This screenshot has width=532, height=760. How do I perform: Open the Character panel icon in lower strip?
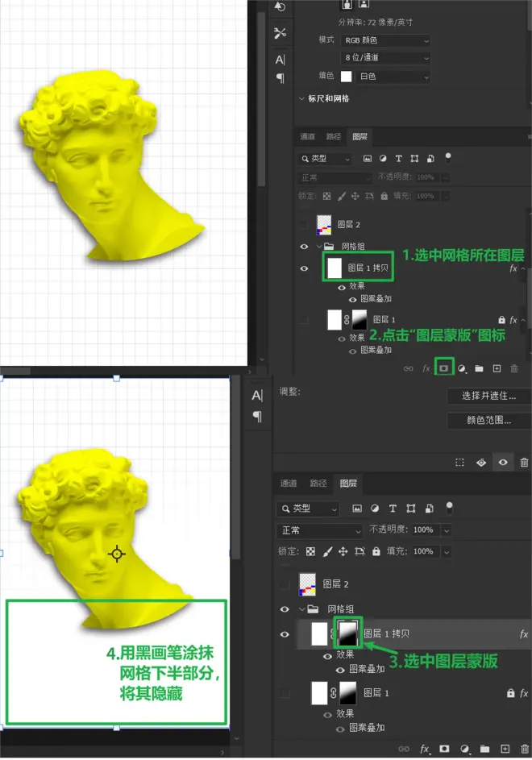click(257, 396)
